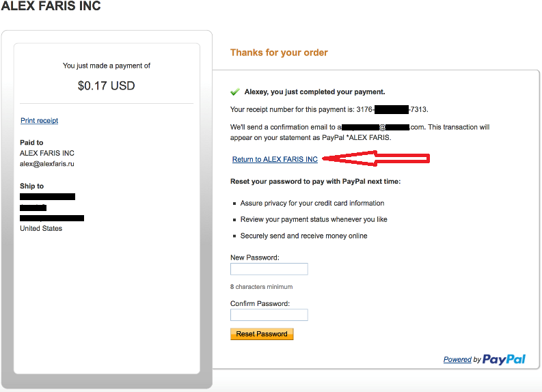Follow the Return to ALEX FARIS INC link
This screenshot has height=392, width=542.
[x=275, y=159]
